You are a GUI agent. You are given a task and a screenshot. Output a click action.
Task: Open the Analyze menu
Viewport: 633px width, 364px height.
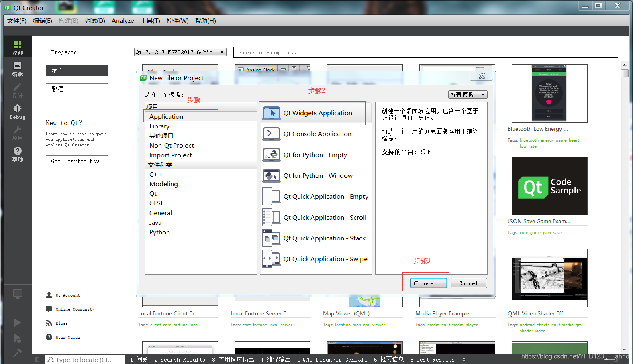[123, 21]
